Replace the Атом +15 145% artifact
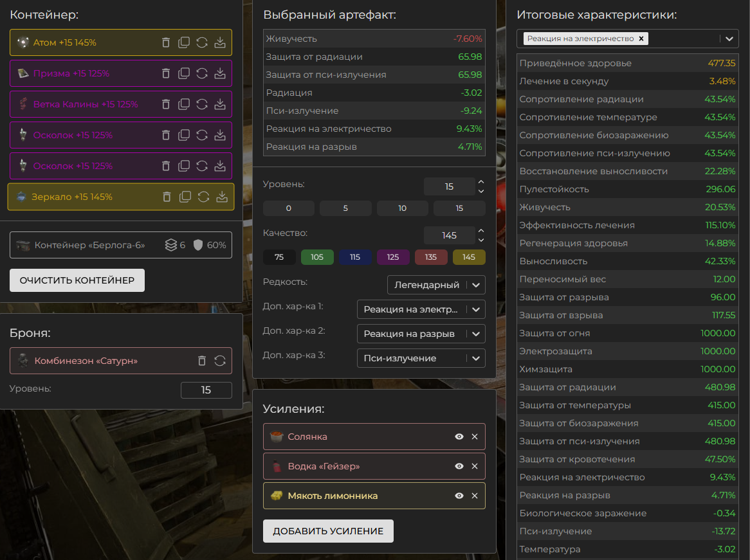 pos(202,42)
